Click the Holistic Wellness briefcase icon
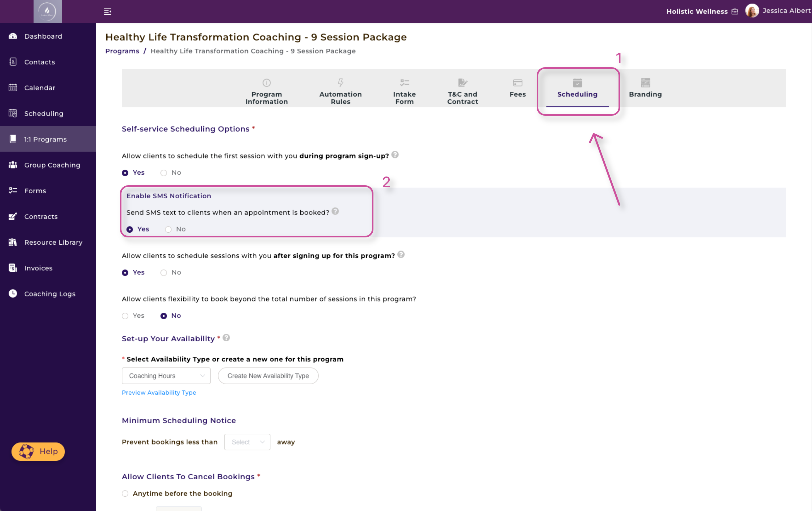Viewport: 812px width, 511px height. [x=735, y=12]
